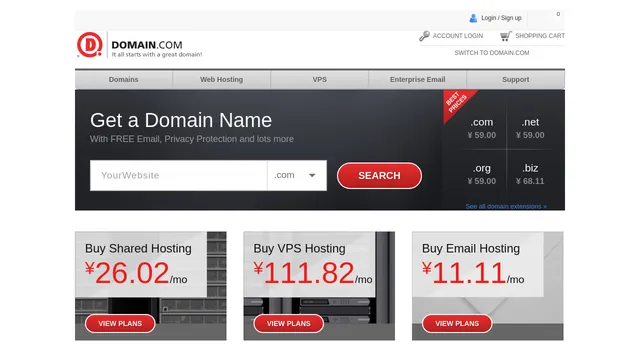This screenshot has width=640, height=360.
Task: Click the Get a Domain Name heading
Action: [x=181, y=120]
